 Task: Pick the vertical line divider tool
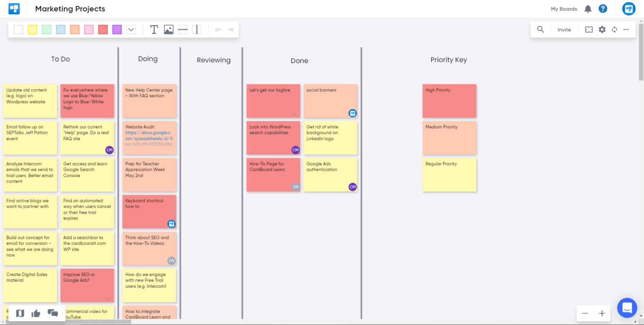[197, 29]
